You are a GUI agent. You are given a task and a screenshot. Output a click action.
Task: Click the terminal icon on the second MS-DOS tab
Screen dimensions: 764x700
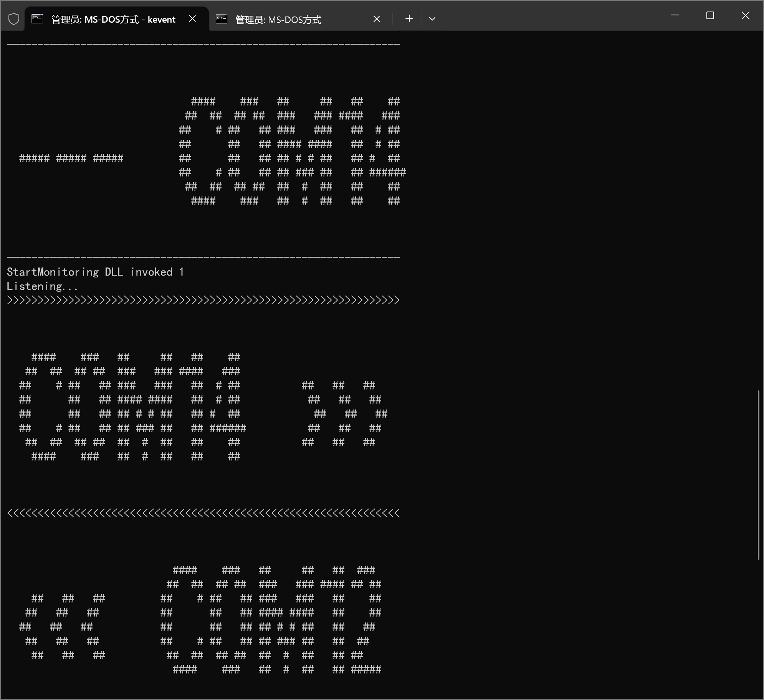(x=222, y=19)
